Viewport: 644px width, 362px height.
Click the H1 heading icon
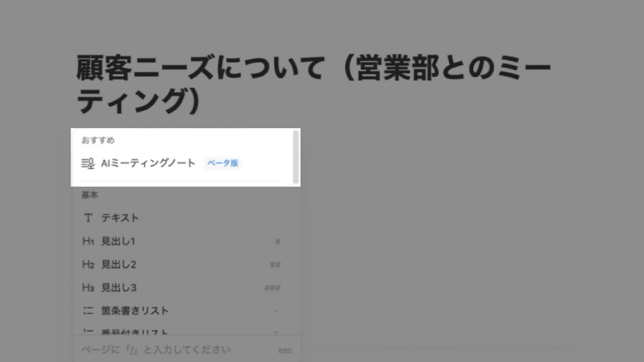(89, 241)
